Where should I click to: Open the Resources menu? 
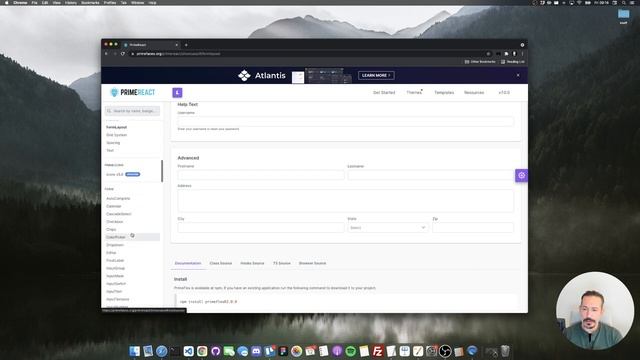[474, 93]
